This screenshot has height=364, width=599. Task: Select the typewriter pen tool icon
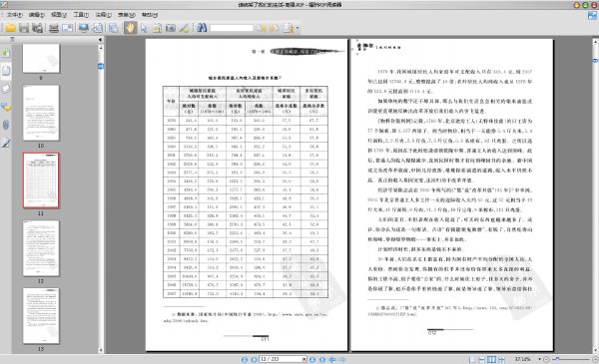[184, 28]
